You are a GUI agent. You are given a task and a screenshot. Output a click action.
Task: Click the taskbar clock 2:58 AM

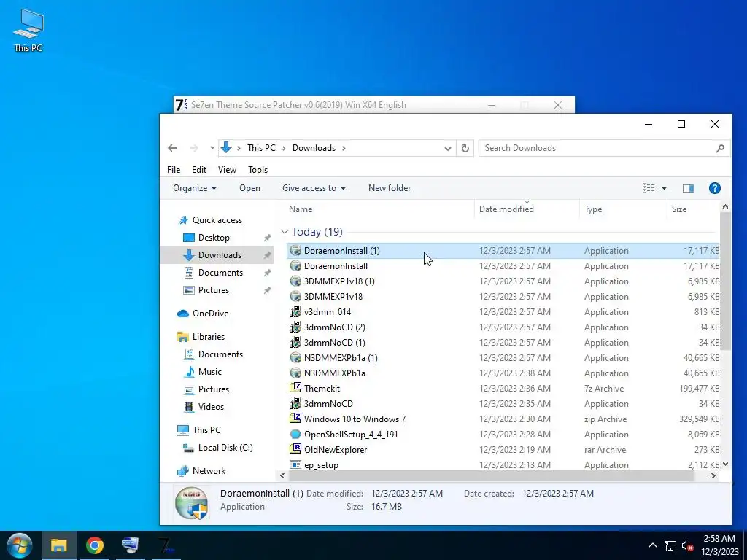coord(719,539)
